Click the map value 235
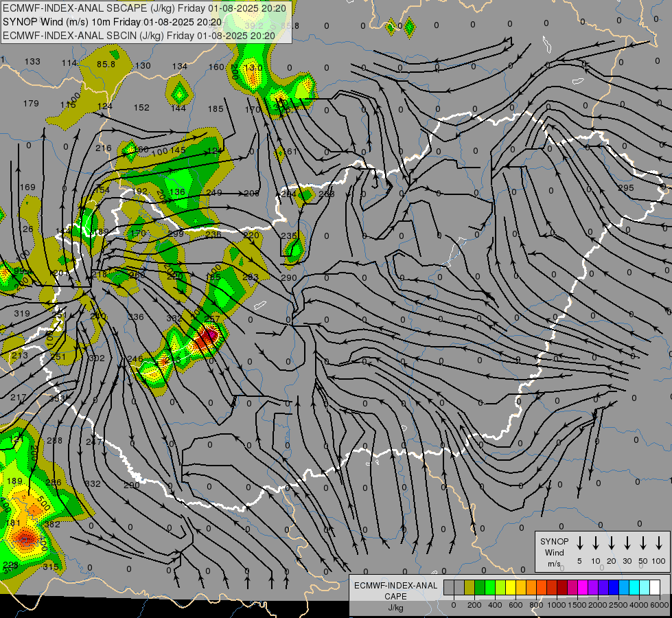Screen dimensions: 672x618 click(x=289, y=236)
